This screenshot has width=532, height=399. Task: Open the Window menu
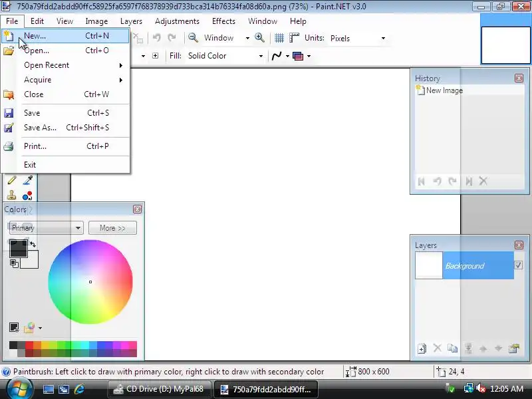[263, 21]
